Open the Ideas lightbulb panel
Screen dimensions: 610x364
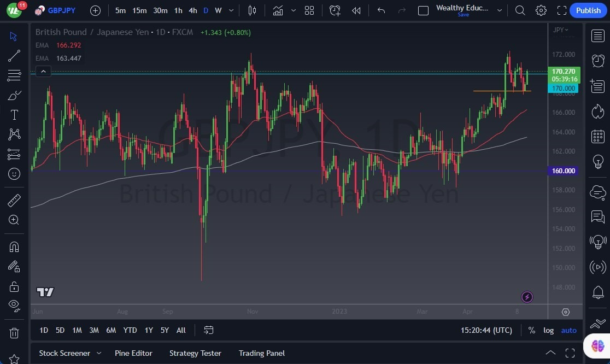[597, 161]
